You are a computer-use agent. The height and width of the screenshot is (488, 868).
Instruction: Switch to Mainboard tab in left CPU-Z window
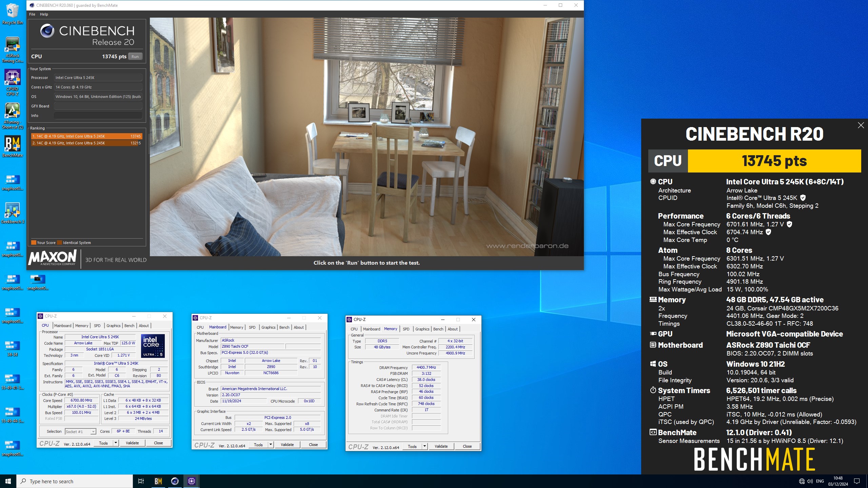[63, 326]
